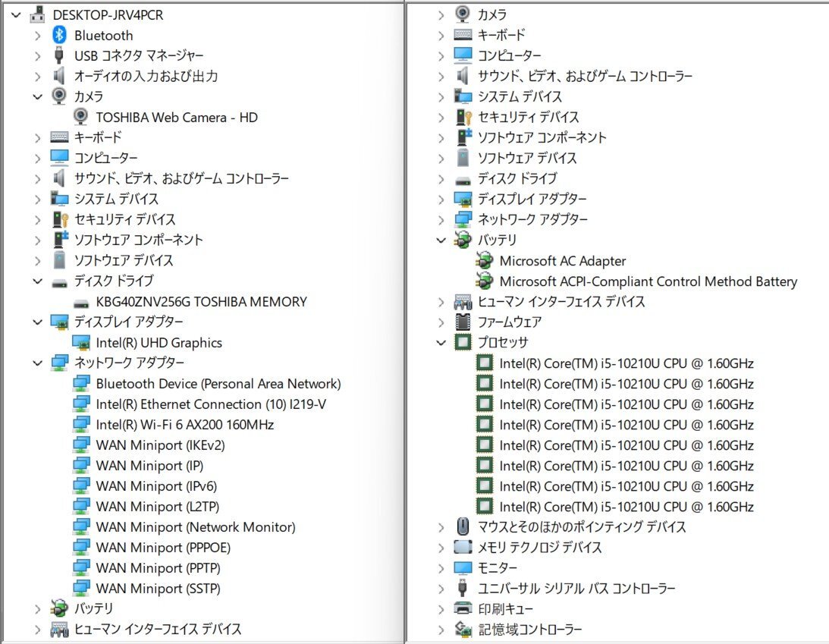
Task: Click the キーボード icon in left pane
Action: [59, 137]
